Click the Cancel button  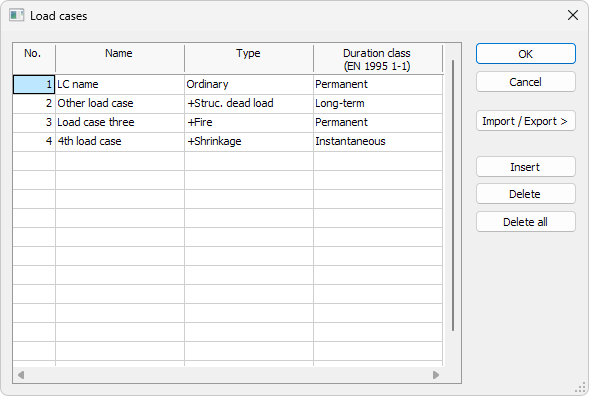click(x=526, y=82)
